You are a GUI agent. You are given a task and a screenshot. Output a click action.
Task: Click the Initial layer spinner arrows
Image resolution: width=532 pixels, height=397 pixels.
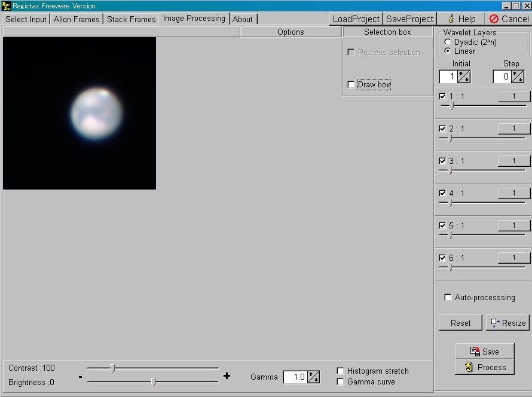464,77
